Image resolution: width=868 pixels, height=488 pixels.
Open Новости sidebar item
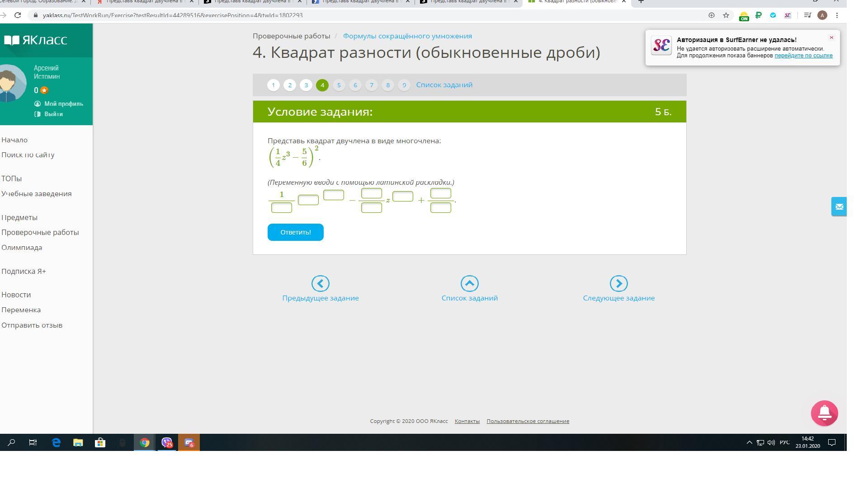coord(16,295)
